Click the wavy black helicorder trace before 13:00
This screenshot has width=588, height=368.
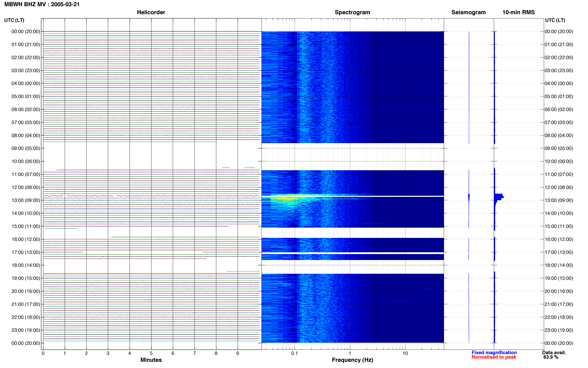151,196
